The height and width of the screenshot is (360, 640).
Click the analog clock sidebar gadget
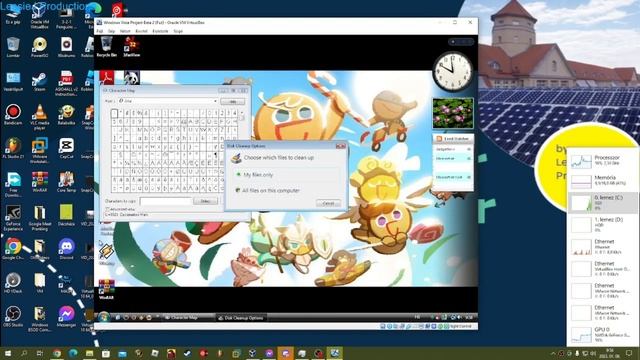click(453, 71)
